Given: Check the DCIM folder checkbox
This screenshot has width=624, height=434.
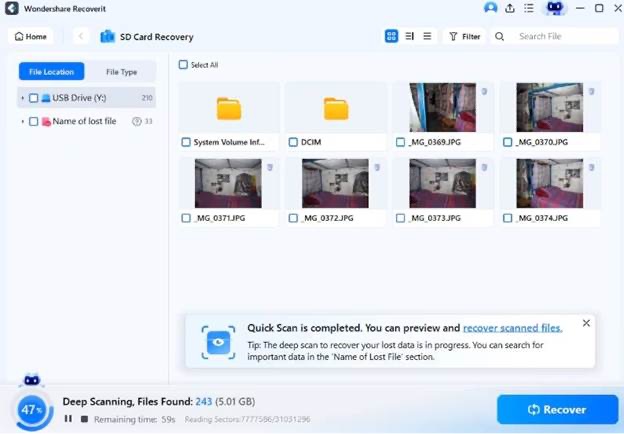Looking at the screenshot, I should 293,142.
